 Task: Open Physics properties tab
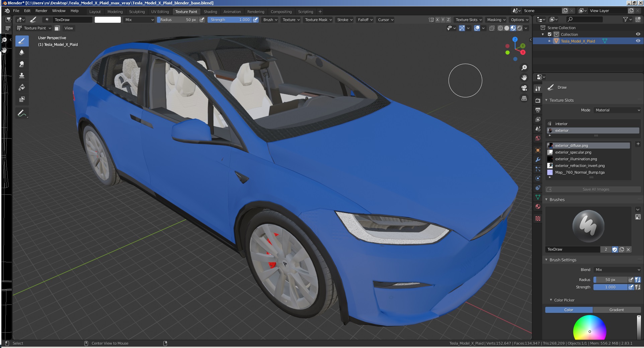538,178
